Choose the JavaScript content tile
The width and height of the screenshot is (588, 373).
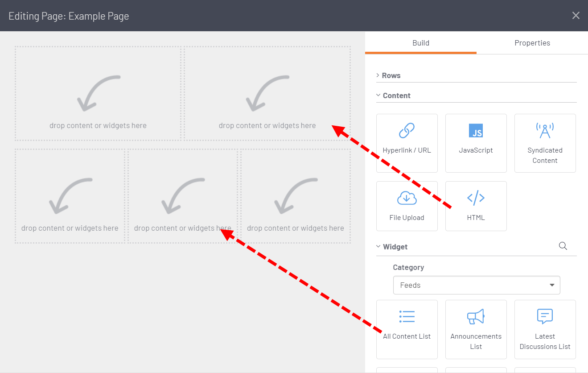476,143
